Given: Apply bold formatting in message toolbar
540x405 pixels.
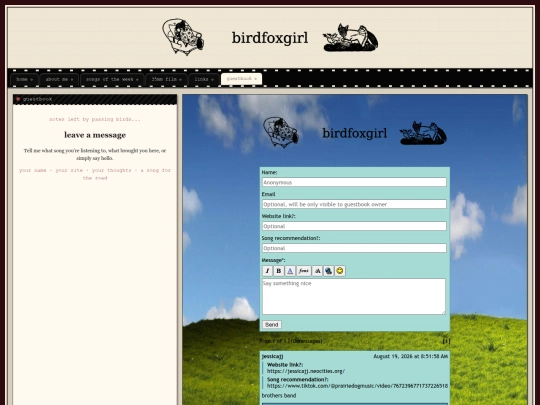Looking at the screenshot, I should 279,271.
